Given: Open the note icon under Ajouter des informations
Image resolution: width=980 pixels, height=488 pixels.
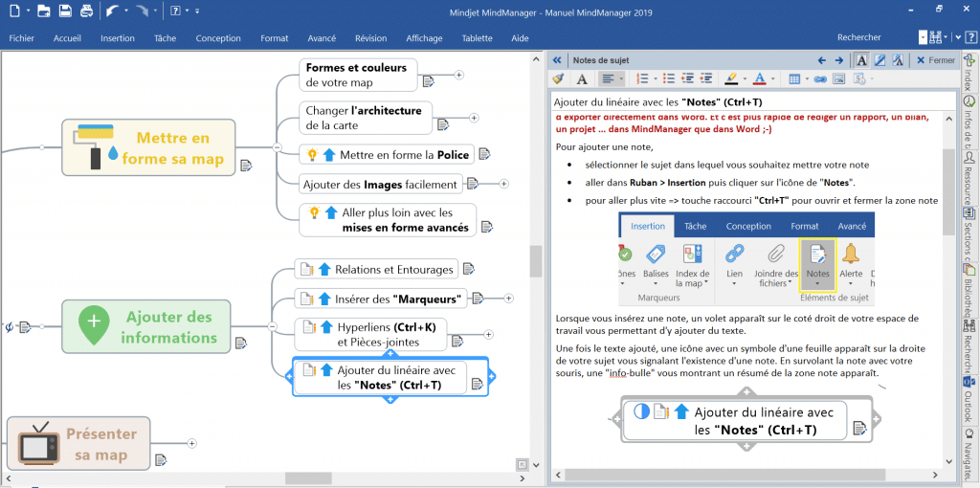Looking at the screenshot, I should pyautogui.click(x=241, y=344).
